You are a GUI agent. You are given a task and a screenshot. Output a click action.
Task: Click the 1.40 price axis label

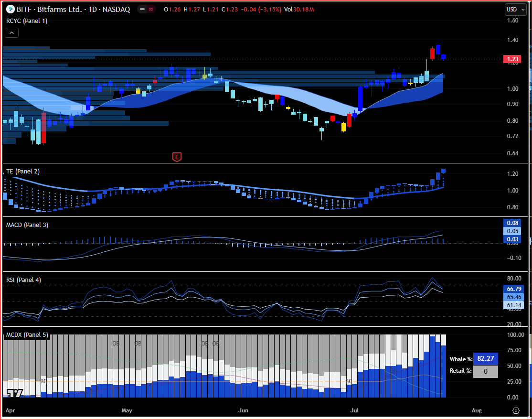tap(513, 40)
